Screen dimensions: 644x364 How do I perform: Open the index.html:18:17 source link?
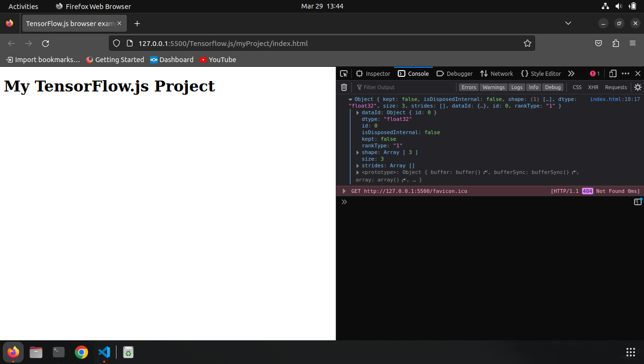click(x=615, y=100)
